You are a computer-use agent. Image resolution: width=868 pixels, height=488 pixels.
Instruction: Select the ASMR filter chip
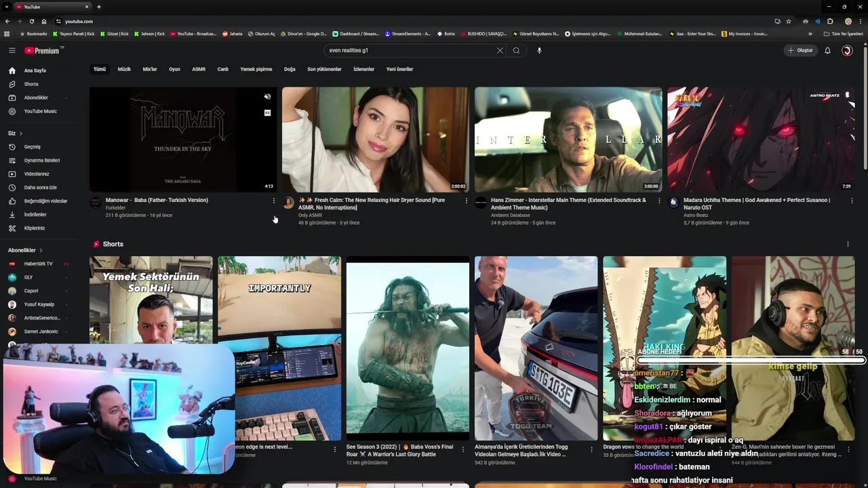click(199, 69)
